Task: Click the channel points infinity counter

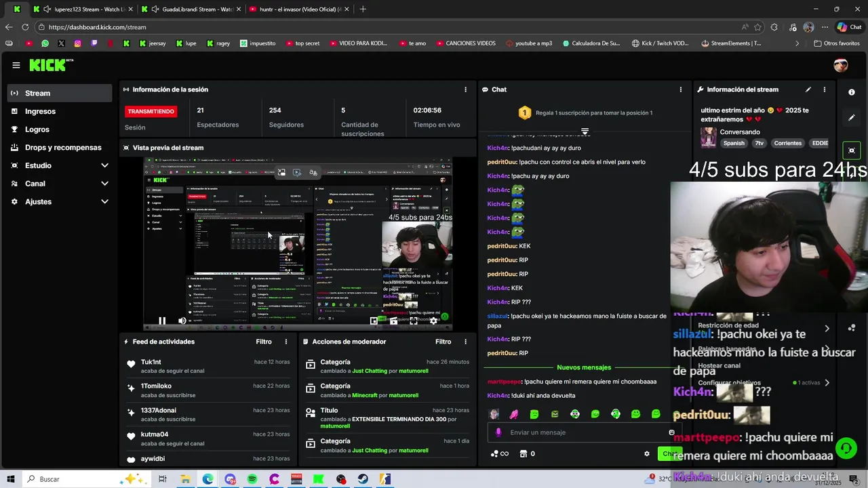Action: (500, 454)
